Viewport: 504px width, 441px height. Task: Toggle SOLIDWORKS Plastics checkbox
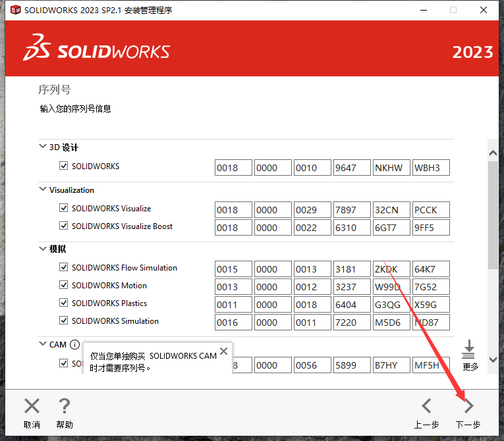coord(64,303)
